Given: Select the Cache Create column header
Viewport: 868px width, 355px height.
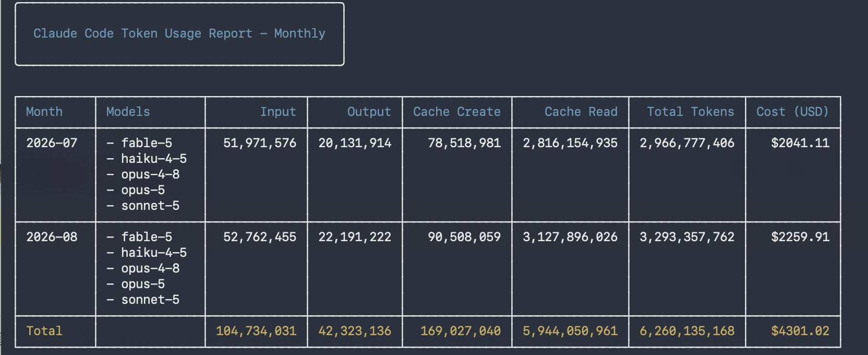Looking at the screenshot, I should pyautogui.click(x=457, y=112).
